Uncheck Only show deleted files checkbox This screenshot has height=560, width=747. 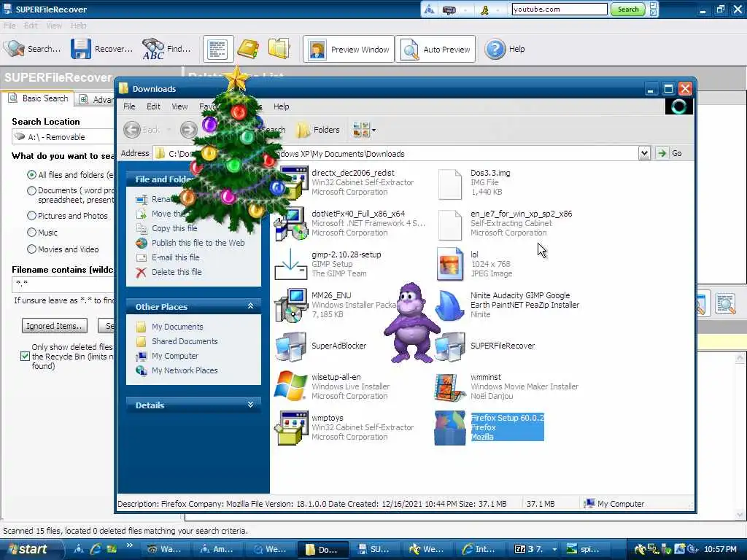tap(26, 356)
